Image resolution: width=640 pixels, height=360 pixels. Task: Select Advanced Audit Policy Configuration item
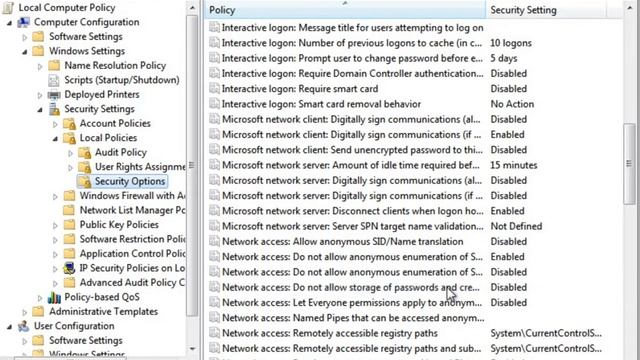point(132,282)
